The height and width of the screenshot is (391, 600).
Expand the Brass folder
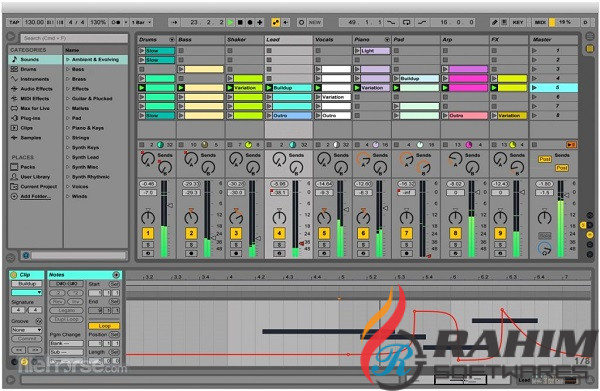[x=68, y=79]
